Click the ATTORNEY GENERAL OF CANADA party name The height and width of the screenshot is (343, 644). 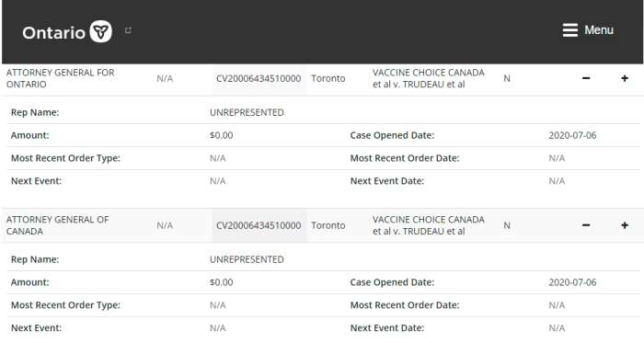coord(57,225)
